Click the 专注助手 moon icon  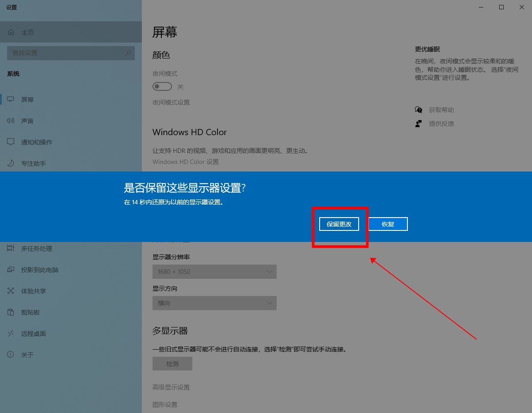pos(11,164)
